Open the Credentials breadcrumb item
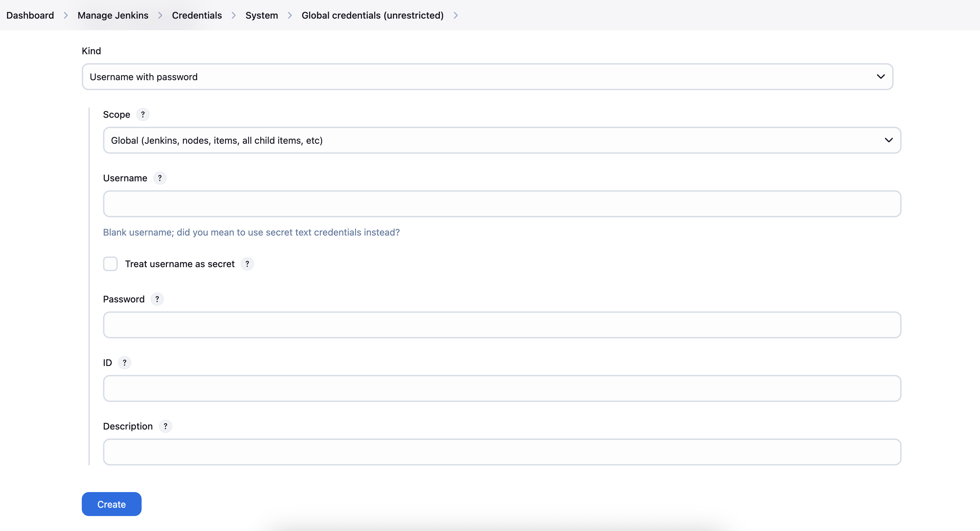 (197, 15)
